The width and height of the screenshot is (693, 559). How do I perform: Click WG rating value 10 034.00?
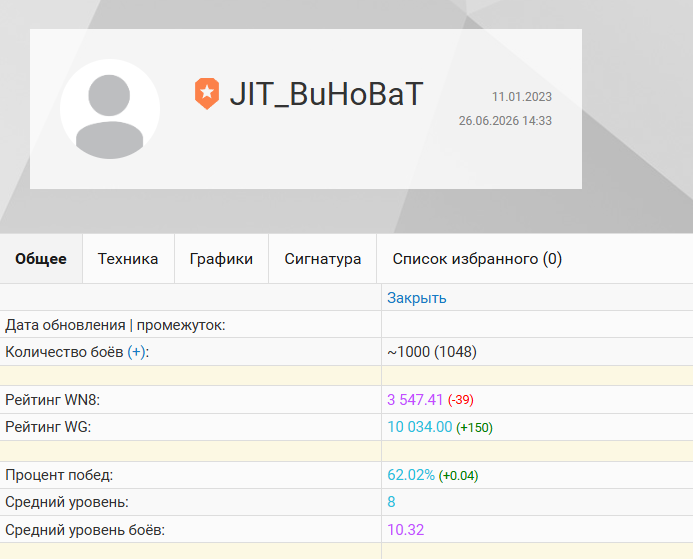tap(420, 427)
